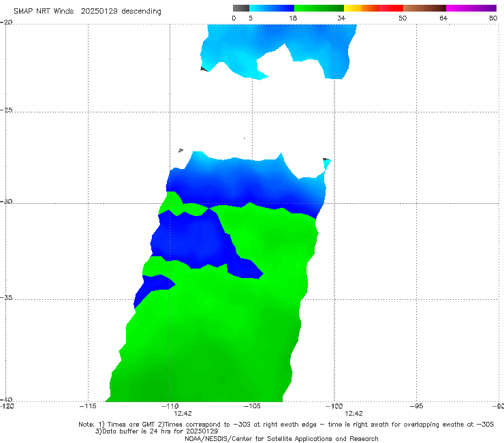Click the brown segment of the color bar
This screenshot has height=443, width=504.
[x=424, y=8]
